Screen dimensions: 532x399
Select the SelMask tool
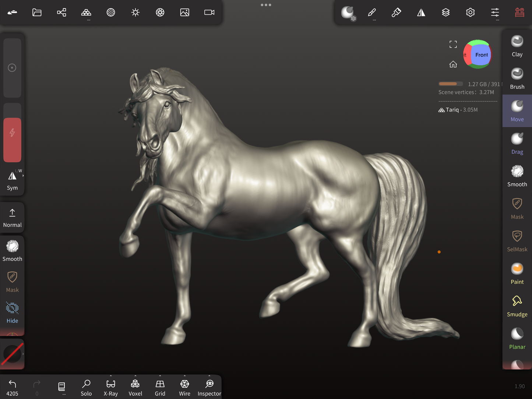(x=517, y=241)
